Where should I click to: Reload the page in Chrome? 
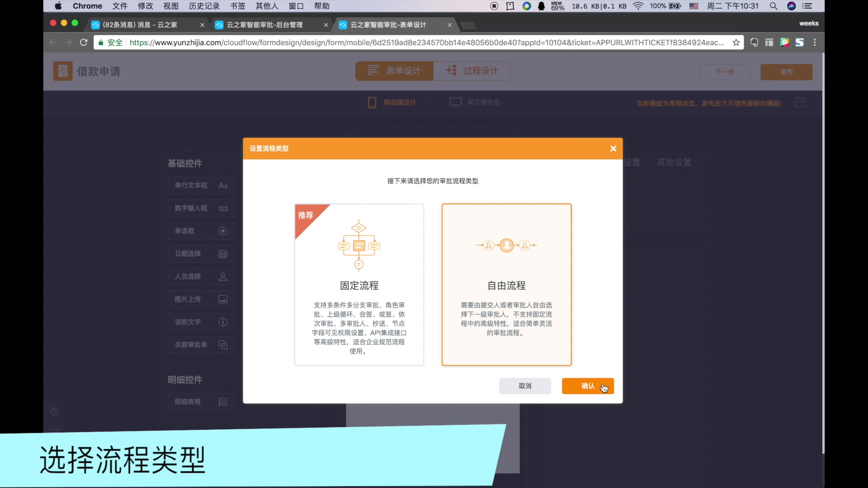click(84, 42)
